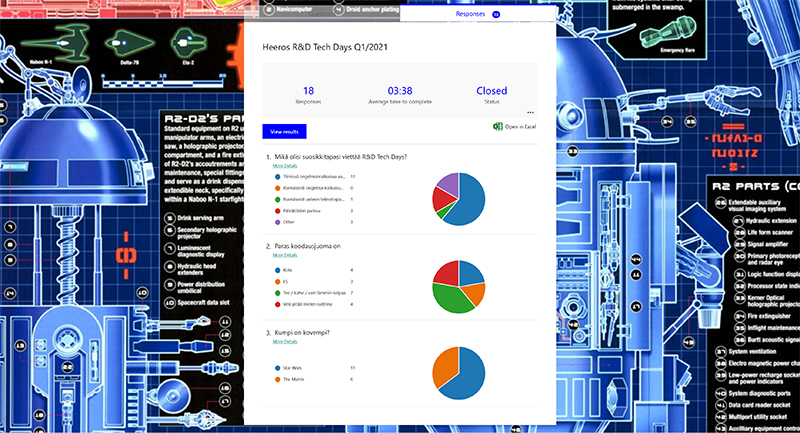Click question 3 'Kumpi on kovempi?' heading
Viewport: 800px width, 433px height.
[302, 333]
